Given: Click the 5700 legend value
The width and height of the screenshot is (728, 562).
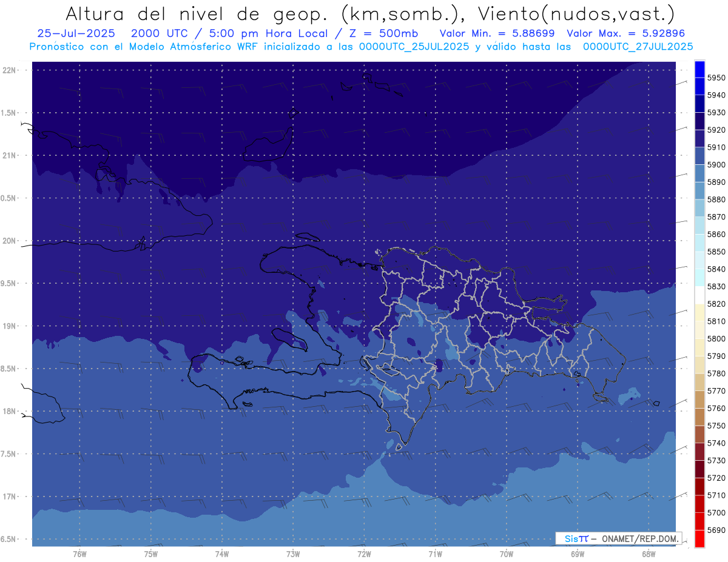Looking at the screenshot, I should click(x=716, y=512).
